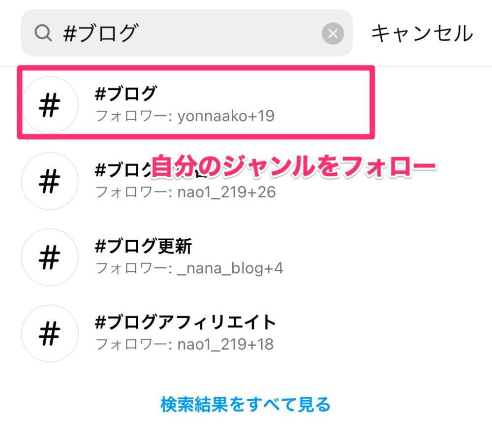The width and height of the screenshot is (492, 448).
Task: Click the pink 自分のジャンルをフォロー annotation
Action: pos(294,167)
